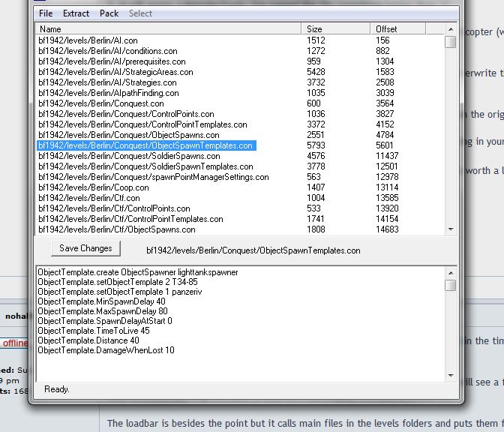This screenshot has height=432, width=504.
Task: Sort list by Size column header
Action: (x=336, y=29)
